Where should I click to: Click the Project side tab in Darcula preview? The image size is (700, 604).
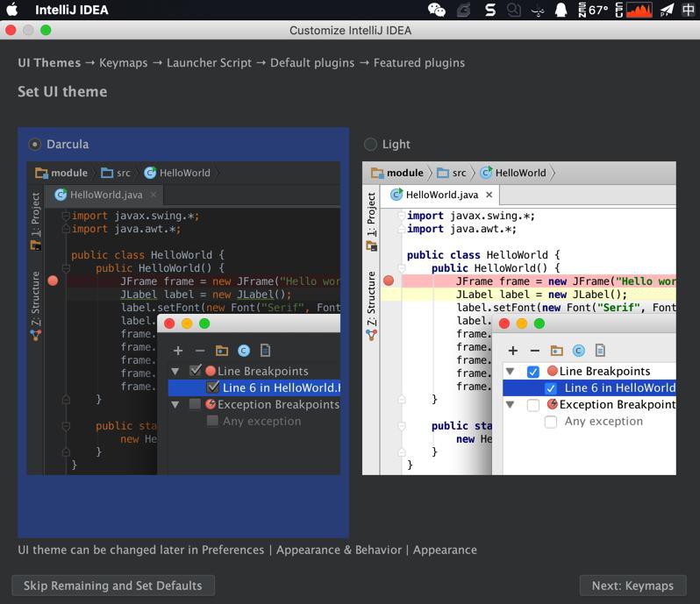pyautogui.click(x=36, y=220)
